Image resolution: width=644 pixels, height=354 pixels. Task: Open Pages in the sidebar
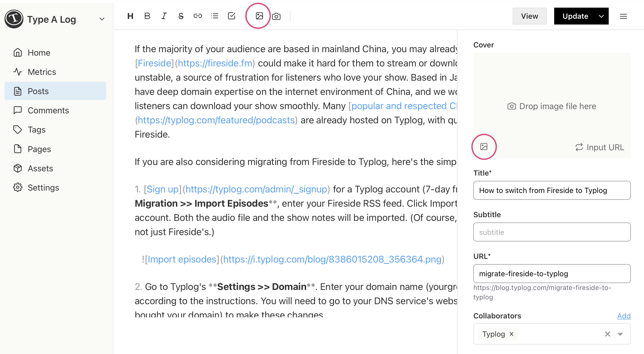coord(55,149)
